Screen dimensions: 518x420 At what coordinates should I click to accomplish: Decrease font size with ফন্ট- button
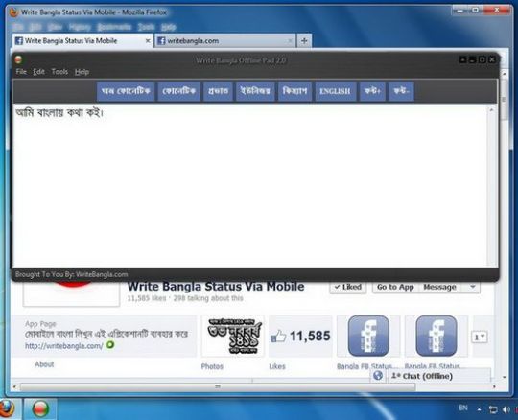[x=401, y=91]
